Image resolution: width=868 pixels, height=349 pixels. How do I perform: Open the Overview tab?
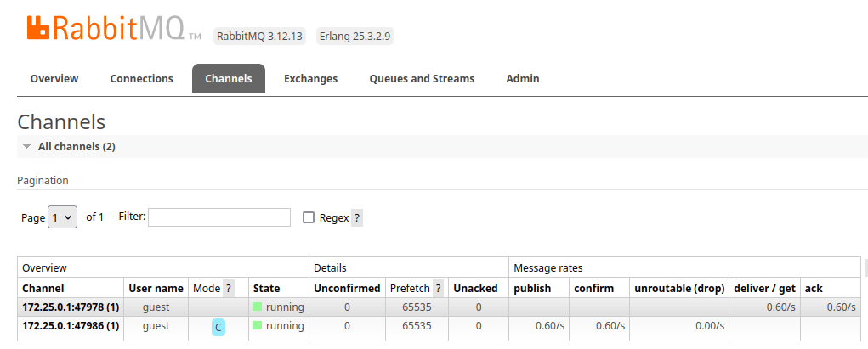point(54,78)
